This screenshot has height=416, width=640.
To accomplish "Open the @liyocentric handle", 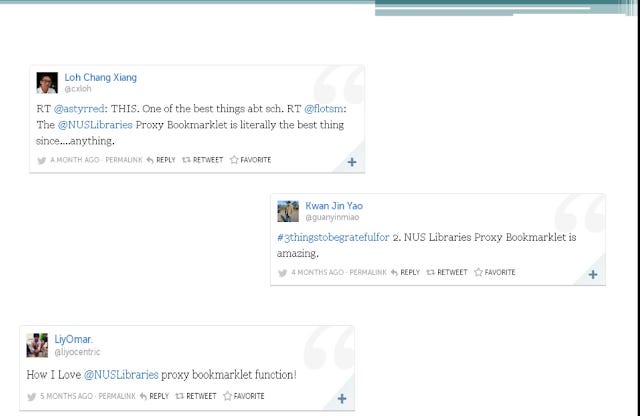I will coord(77,352).
